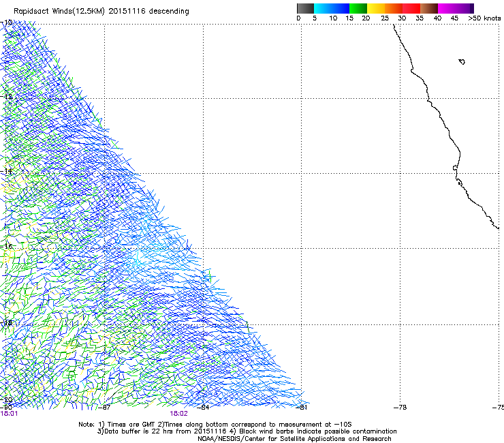The width and height of the screenshot is (504, 443).
Task: Click the cyan-blue 5-15 knots color band
Action: [332, 8]
